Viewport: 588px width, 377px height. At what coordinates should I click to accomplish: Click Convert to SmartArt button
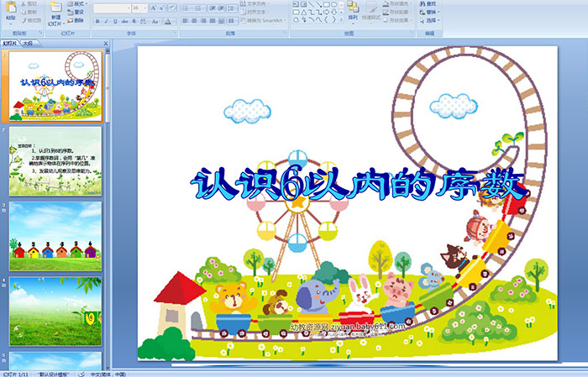point(263,20)
